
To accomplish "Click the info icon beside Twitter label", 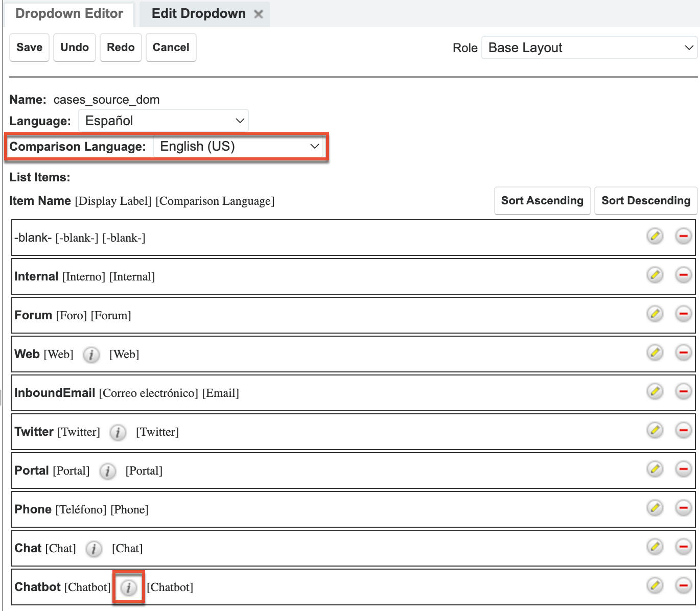I will [118, 432].
